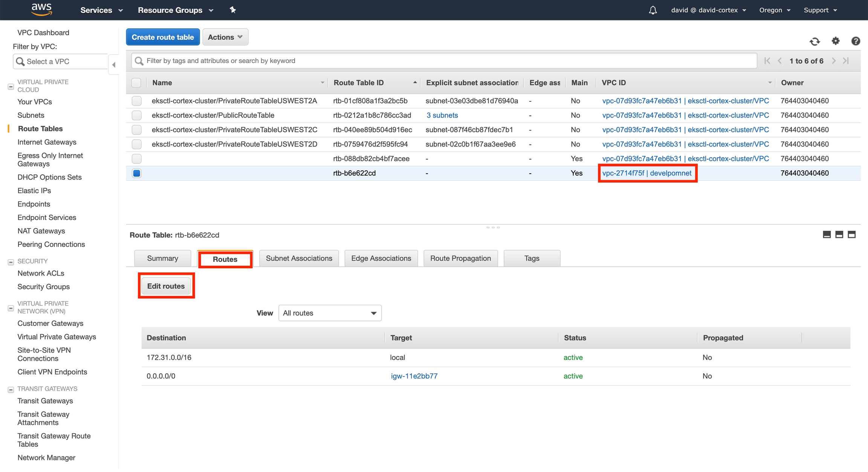The width and height of the screenshot is (868, 472).
Task: Toggle the select-all header checkbox
Action: [136, 83]
